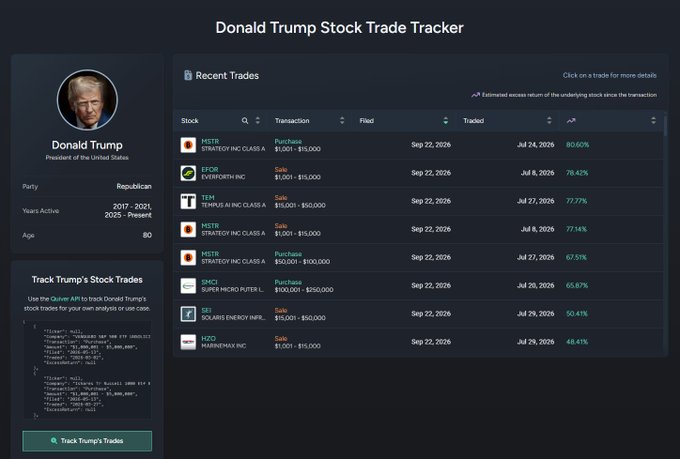680x459 pixels.
Task: Click EVERFORTH INC company name
Action: point(223,177)
